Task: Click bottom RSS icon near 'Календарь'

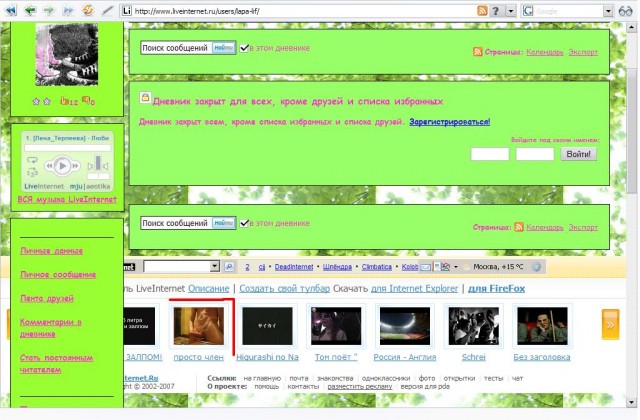Action: pos(519,227)
